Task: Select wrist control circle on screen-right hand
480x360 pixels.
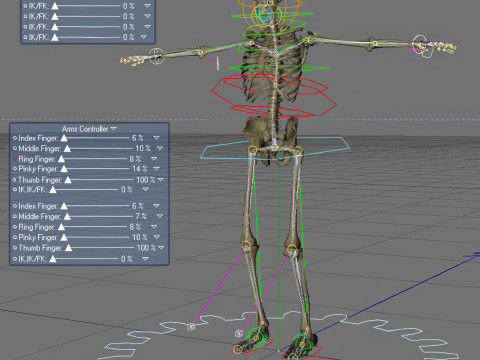Action: coord(419,43)
